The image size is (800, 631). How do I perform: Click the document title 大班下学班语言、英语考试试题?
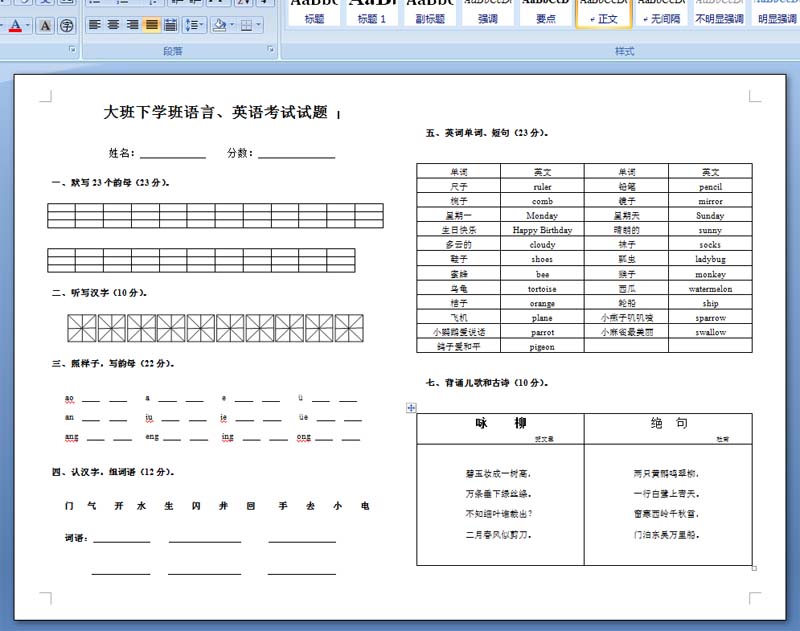pos(215,112)
